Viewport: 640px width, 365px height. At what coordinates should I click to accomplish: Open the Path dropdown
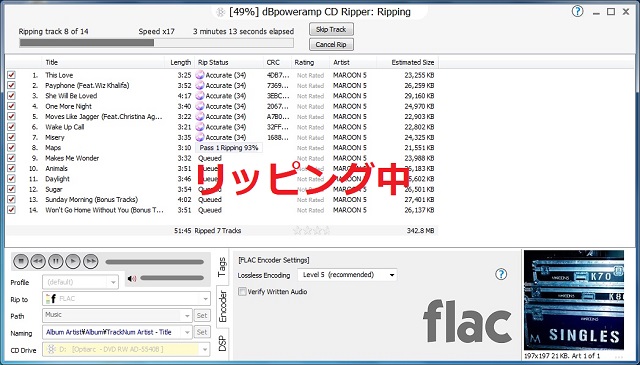[187, 316]
